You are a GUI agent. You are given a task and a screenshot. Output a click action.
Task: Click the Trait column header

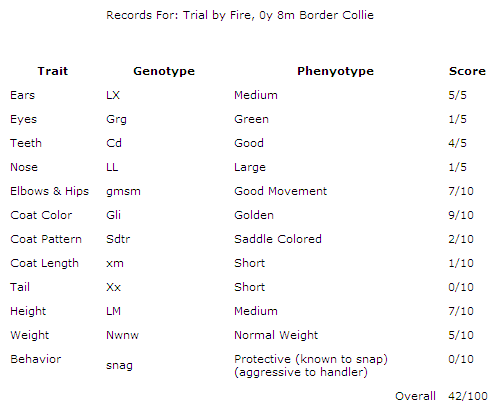coord(53,71)
